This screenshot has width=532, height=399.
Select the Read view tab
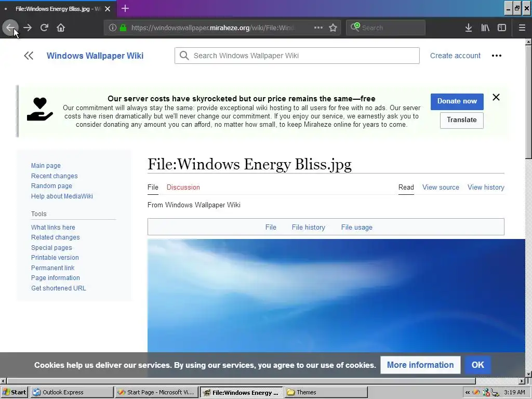[x=406, y=187]
